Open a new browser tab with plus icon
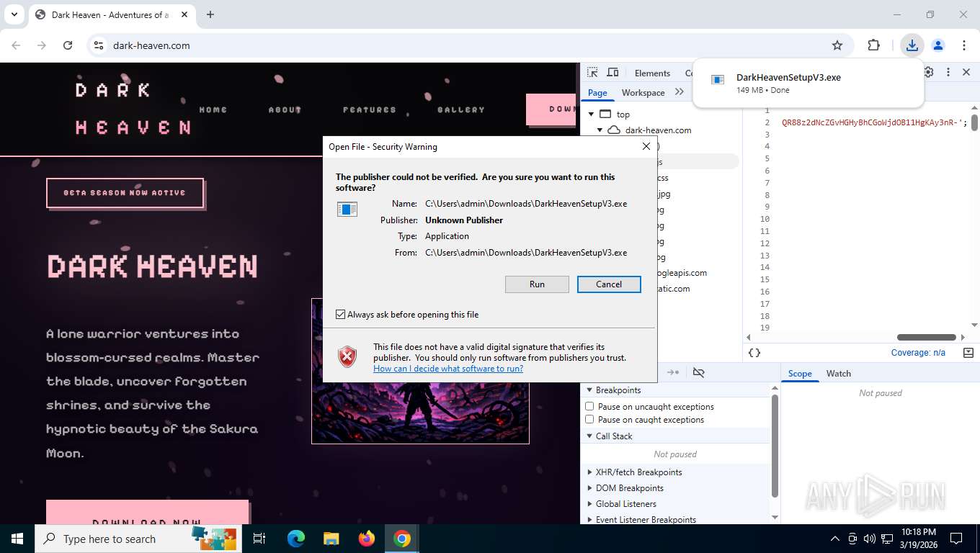The image size is (980, 553). 210,14
